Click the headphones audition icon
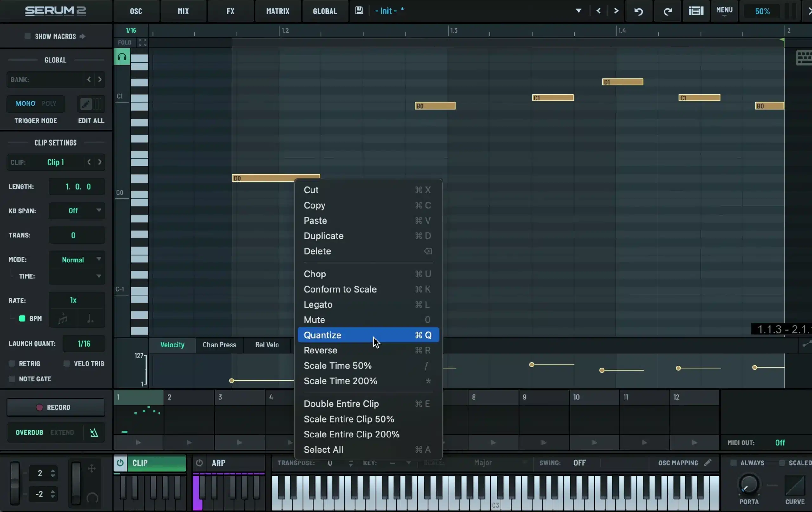 point(122,57)
